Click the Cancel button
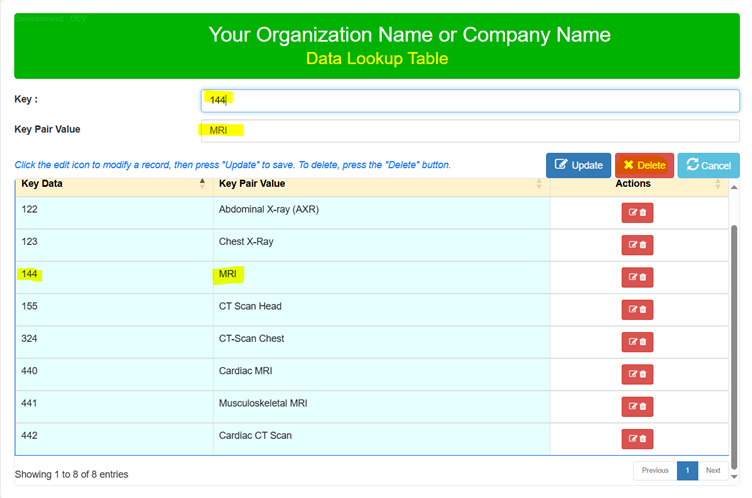 coord(708,165)
